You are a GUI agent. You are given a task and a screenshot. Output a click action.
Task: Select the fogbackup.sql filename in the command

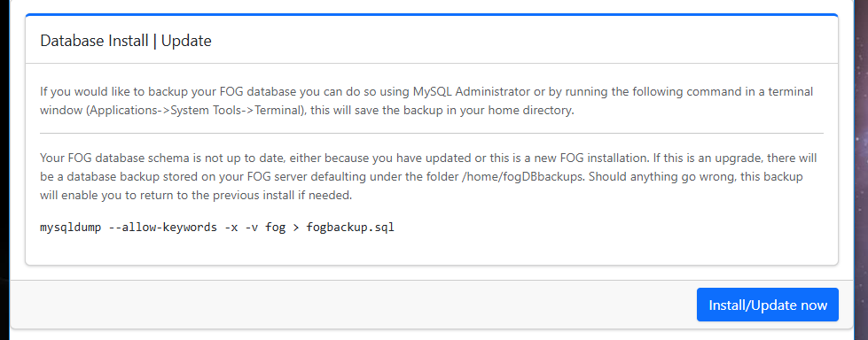pos(350,228)
